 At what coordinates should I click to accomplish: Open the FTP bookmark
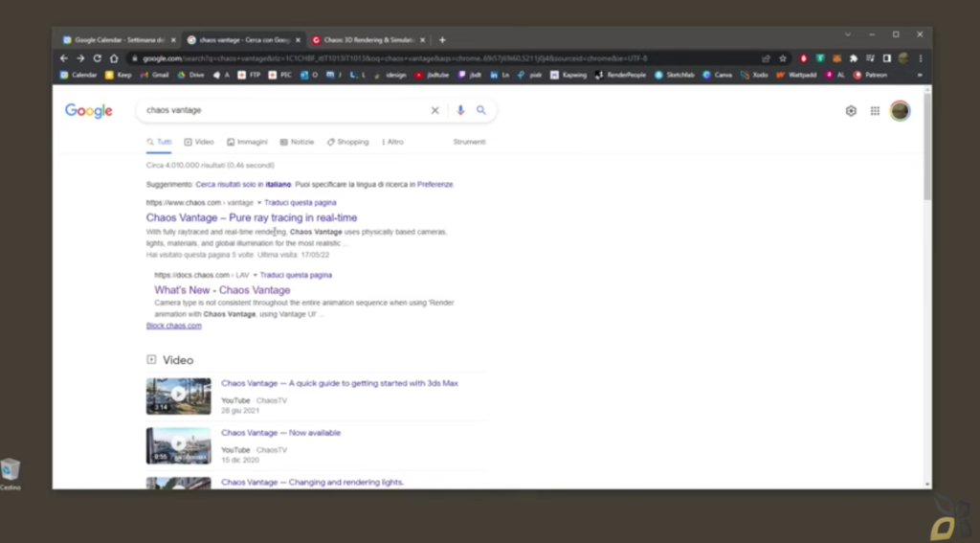pos(249,75)
